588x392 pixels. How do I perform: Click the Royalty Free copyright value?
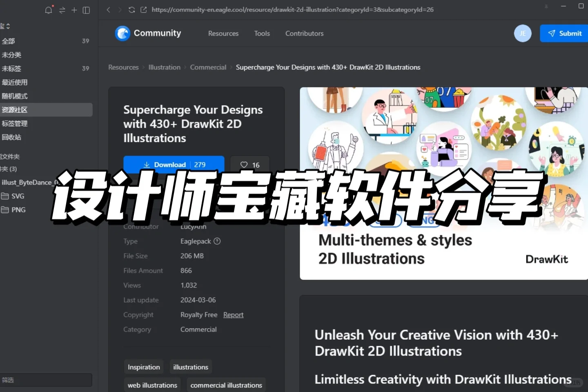199,315
